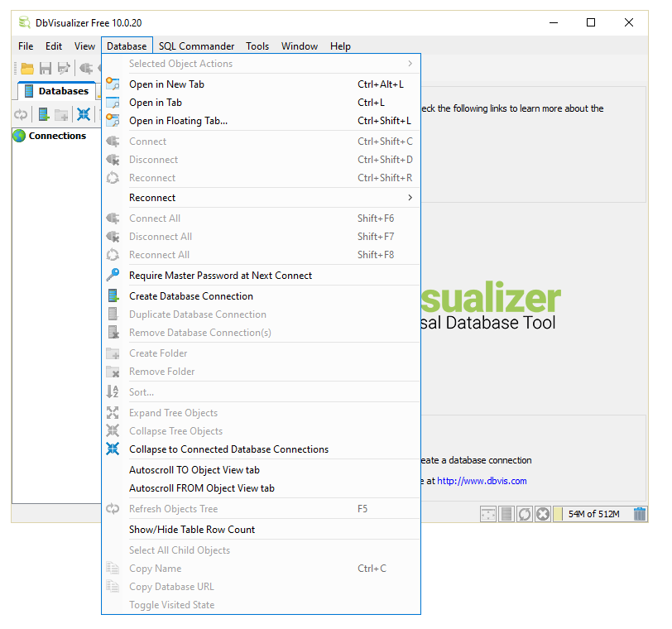Click the save-as toolbar icon
672x629 pixels.
pyautogui.click(x=64, y=68)
